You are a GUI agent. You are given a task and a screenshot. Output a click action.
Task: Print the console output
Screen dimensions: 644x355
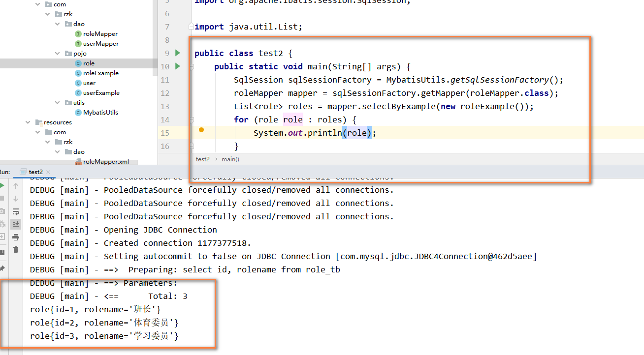coord(16,237)
